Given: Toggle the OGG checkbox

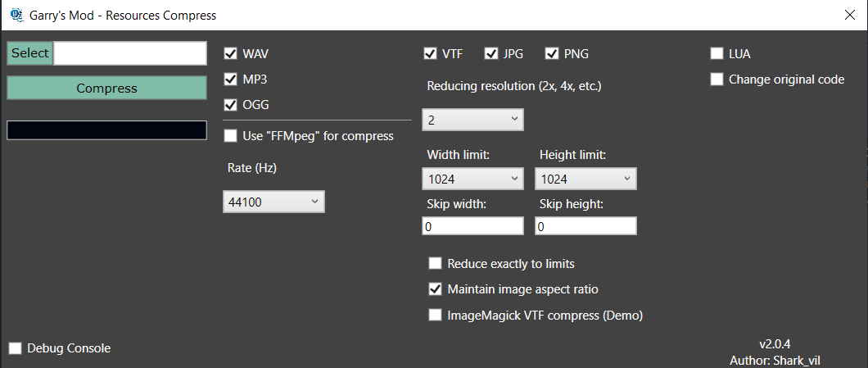Looking at the screenshot, I should click(230, 105).
